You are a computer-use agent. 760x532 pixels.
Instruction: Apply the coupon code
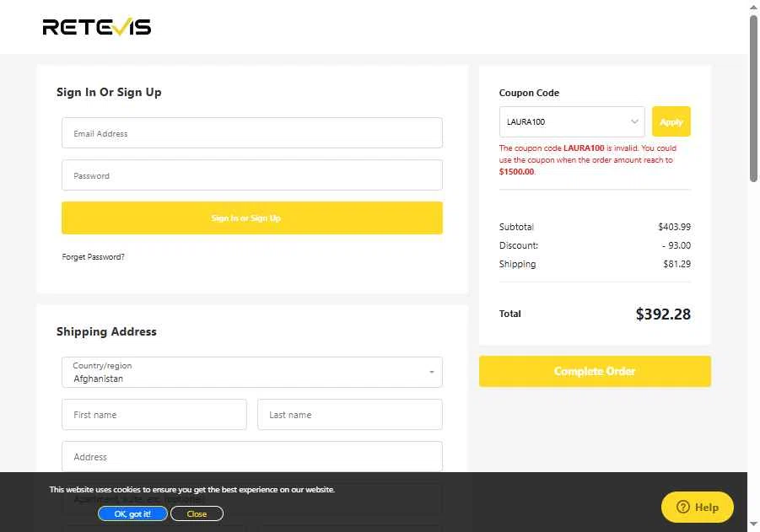pos(671,121)
